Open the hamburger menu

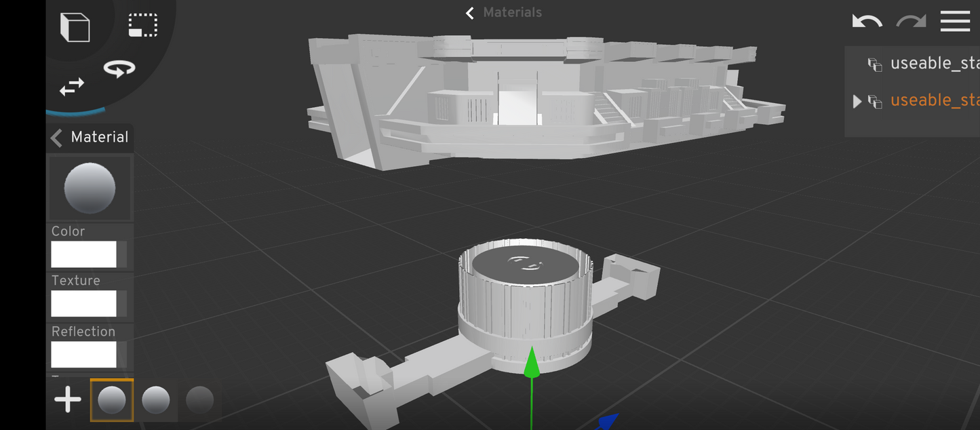tap(955, 21)
